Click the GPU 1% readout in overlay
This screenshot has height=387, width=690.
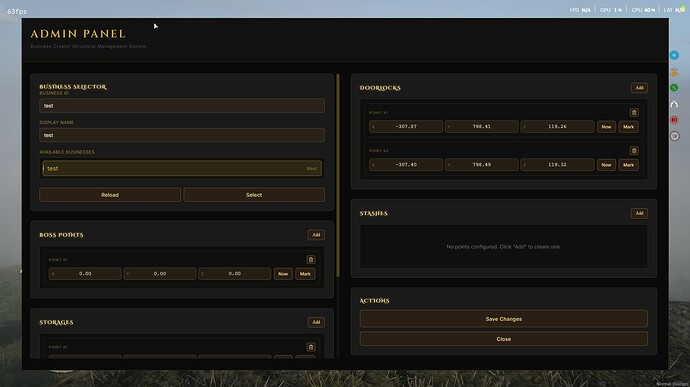pyautogui.click(x=611, y=10)
